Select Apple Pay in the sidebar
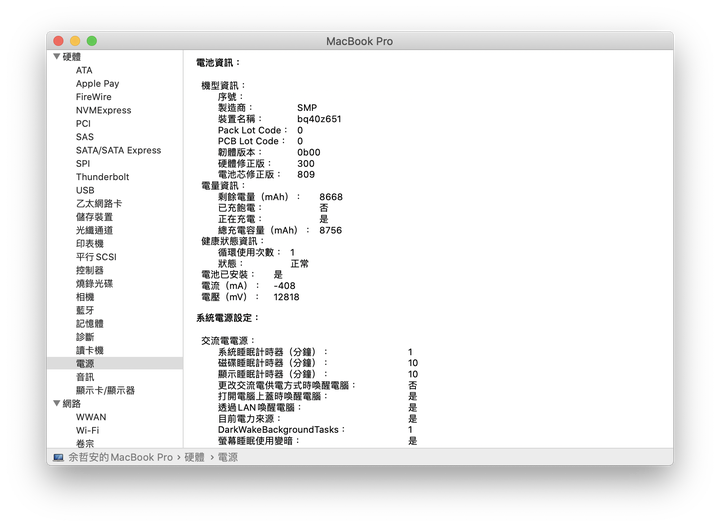This screenshot has width=720, height=527. click(97, 84)
